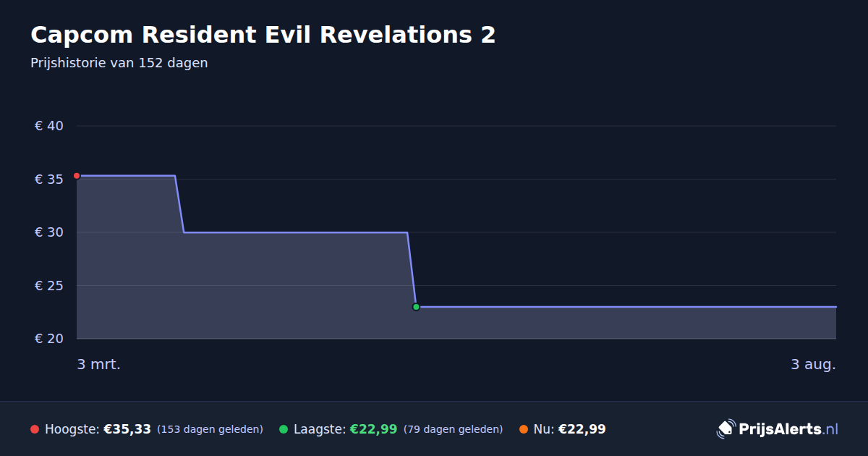Screen dimensions: 868x456
Task: Click the 3 aug. end date label
Action: point(813,364)
